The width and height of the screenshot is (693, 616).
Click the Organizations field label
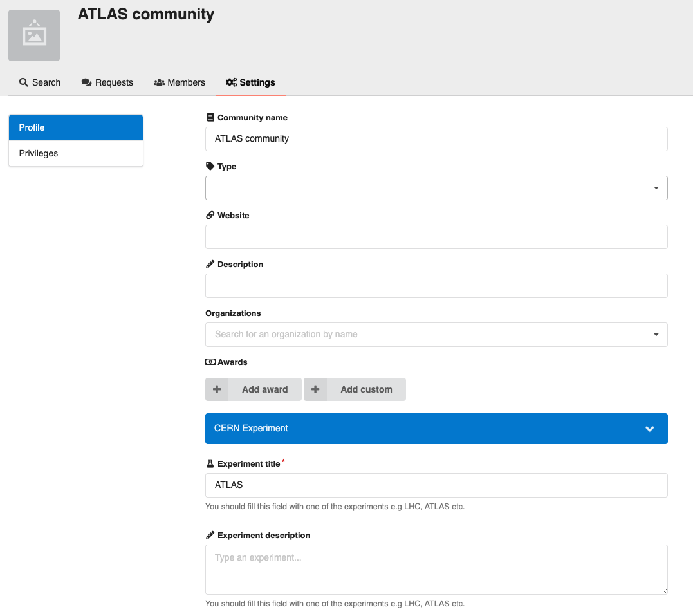(x=233, y=313)
